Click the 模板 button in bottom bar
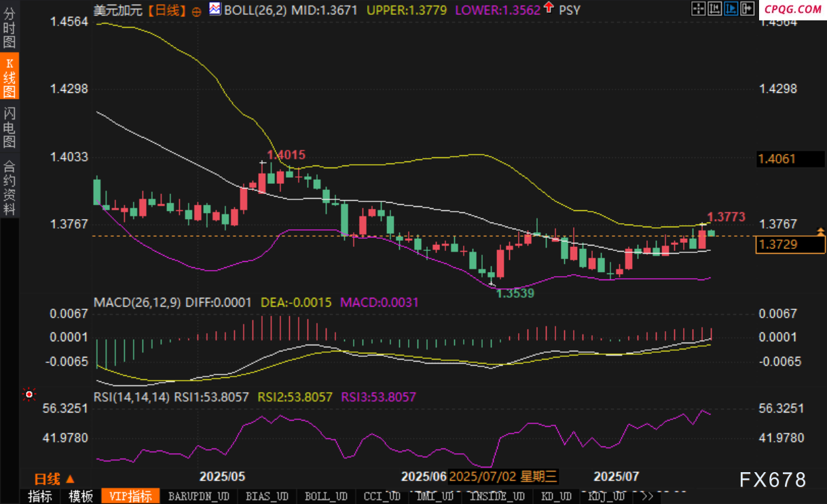The width and height of the screenshot is (827, 504). click(81, 497)
